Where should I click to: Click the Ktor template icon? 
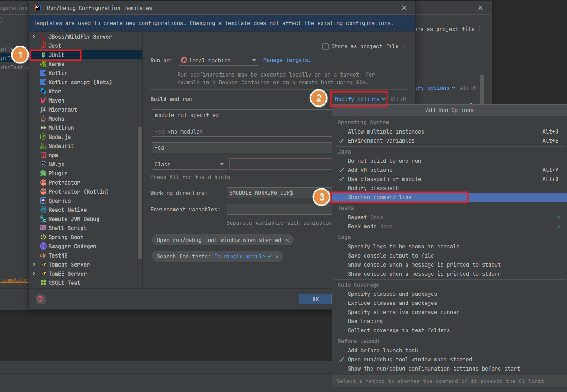point(43,91)
